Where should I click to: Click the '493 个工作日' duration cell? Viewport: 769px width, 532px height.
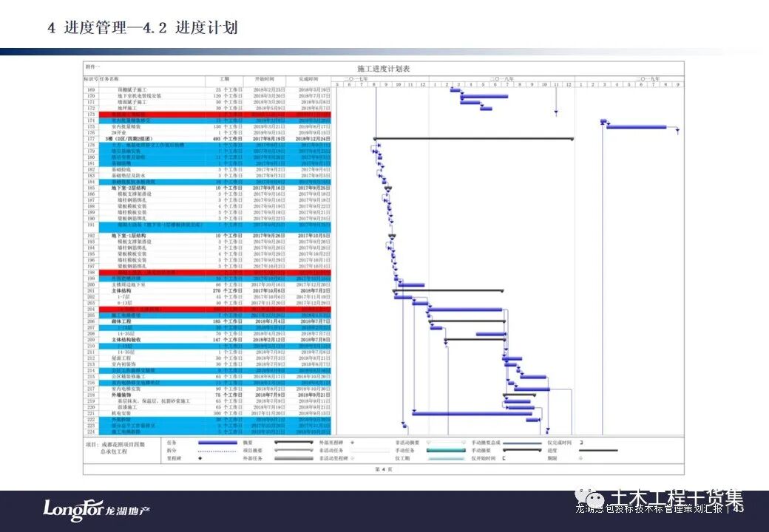(x=228, y=139)
